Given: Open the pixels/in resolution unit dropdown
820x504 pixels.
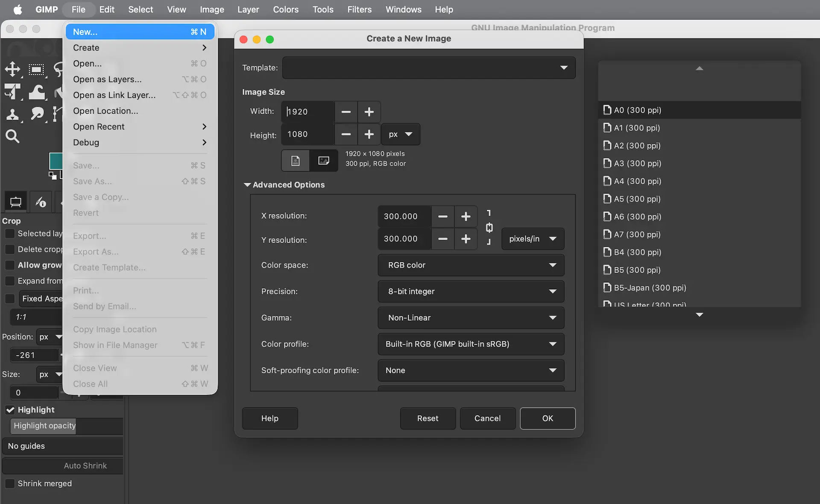Looking at the screenshot, I should 533,239.
